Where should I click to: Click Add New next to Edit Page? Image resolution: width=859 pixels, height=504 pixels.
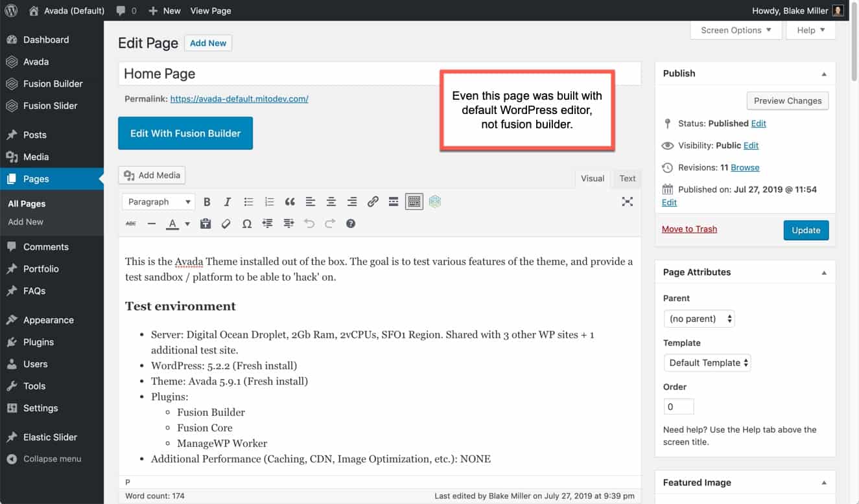(x=208, y=43)
